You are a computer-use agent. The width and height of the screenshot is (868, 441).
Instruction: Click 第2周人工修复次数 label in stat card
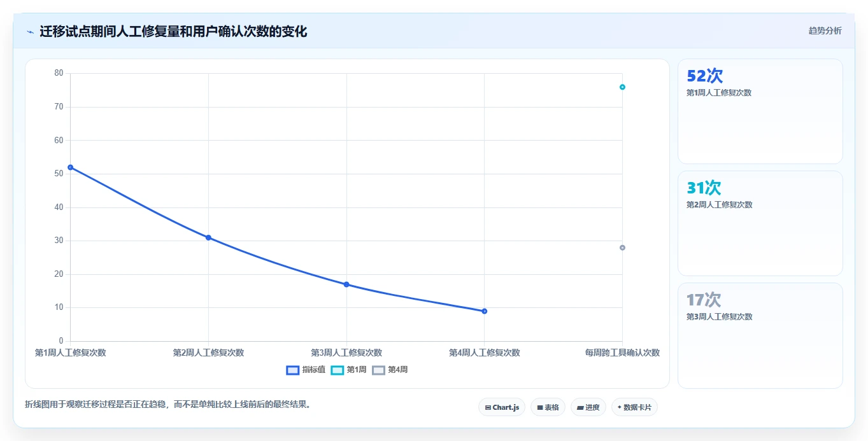pos(719,205)
